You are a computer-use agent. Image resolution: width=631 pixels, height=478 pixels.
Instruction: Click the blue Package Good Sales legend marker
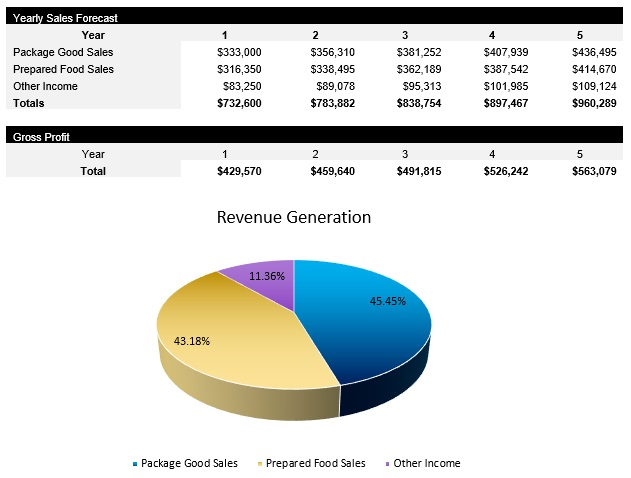click(x=135, y=464)
